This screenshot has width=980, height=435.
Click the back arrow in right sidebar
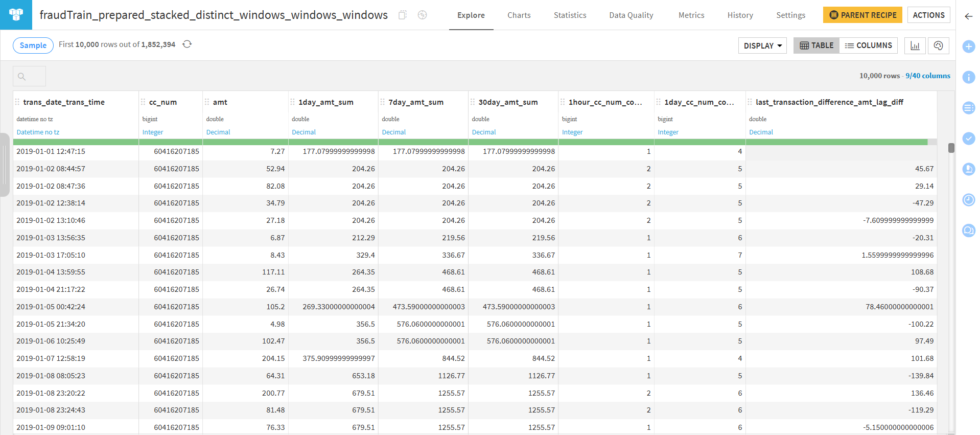pyautogui.click(x=968, y=16)
